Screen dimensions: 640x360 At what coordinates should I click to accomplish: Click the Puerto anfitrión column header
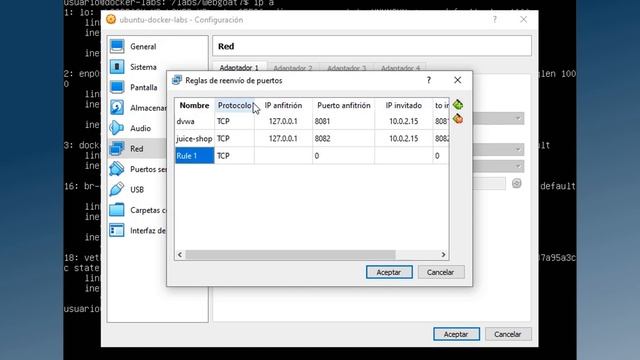344,105
